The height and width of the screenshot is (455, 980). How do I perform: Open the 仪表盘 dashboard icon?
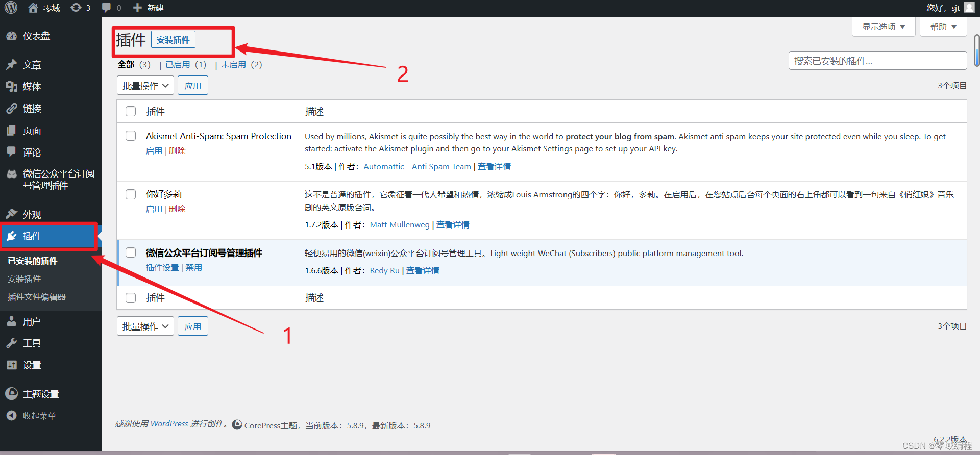pos(11,36)
